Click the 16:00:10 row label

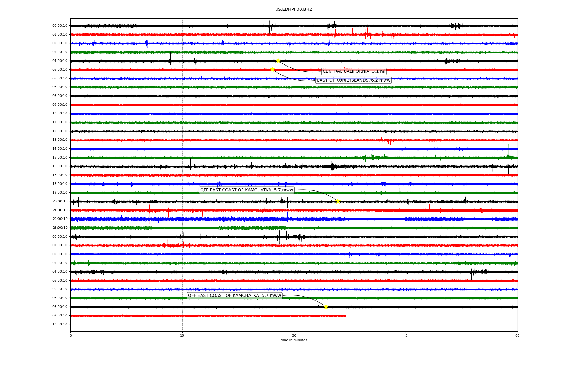pyautogui.click(x=60, y=166)
